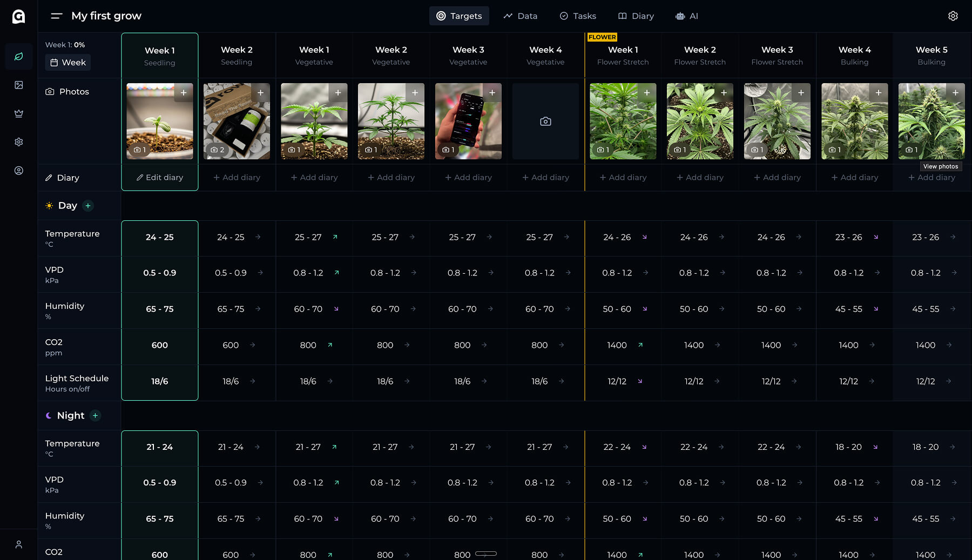Open the account profile icon in the sidebar

click(x=18, y=170)
